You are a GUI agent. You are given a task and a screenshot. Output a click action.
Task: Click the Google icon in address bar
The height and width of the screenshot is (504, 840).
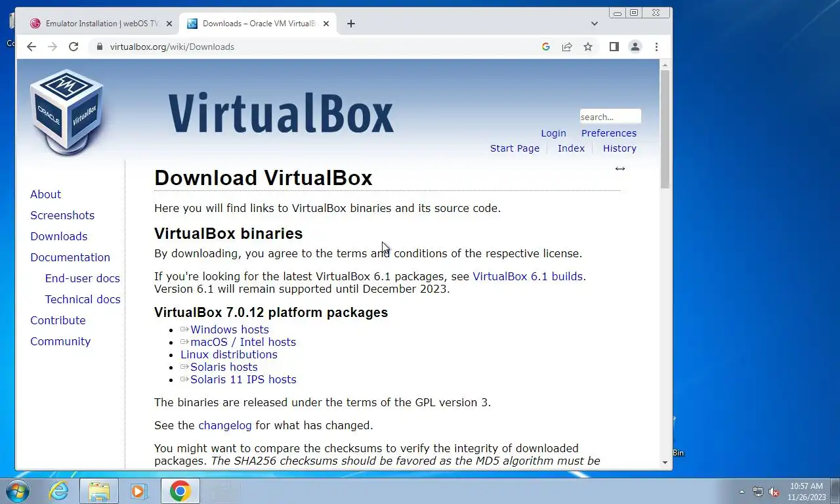pos(545,47)
